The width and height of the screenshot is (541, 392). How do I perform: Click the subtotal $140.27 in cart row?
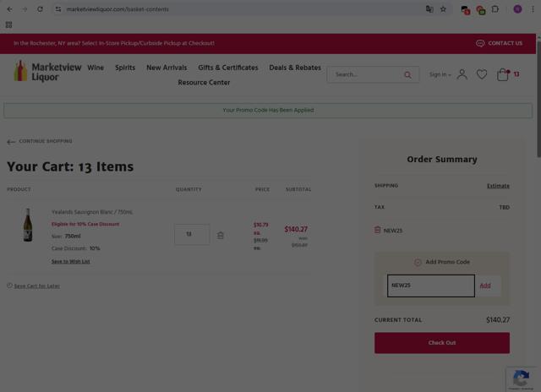tap(296, 229)
